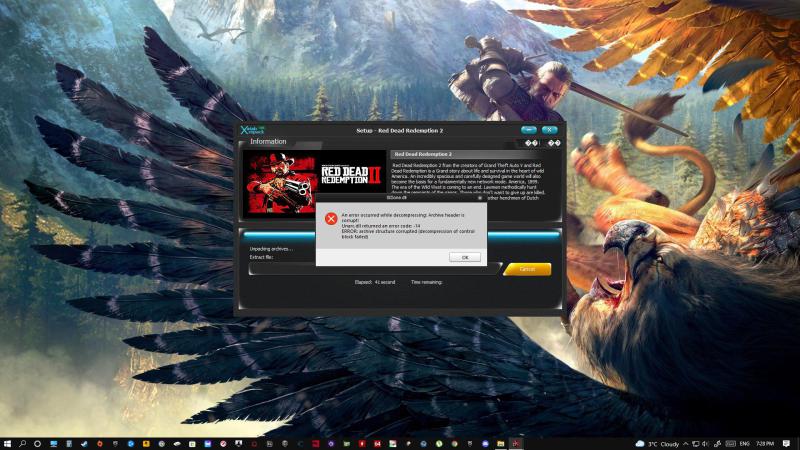The width and height of the screenshot is (800, 450).
Task: Click the red error icon in dialog
Action: (331, 218)
